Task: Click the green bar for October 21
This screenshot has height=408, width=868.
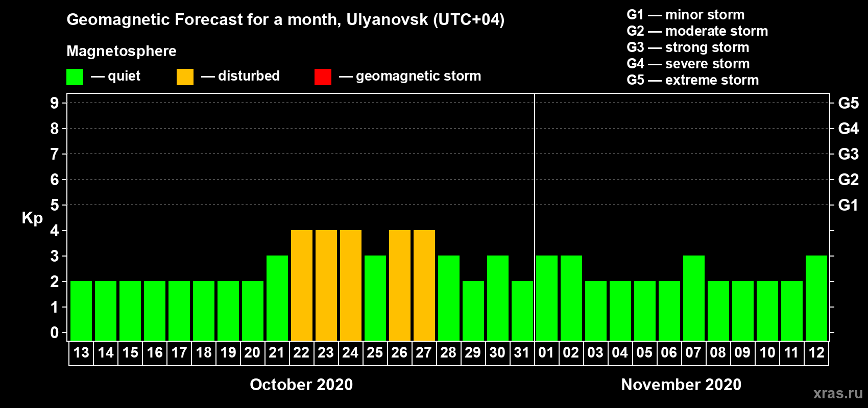Action: click(277, 298)
